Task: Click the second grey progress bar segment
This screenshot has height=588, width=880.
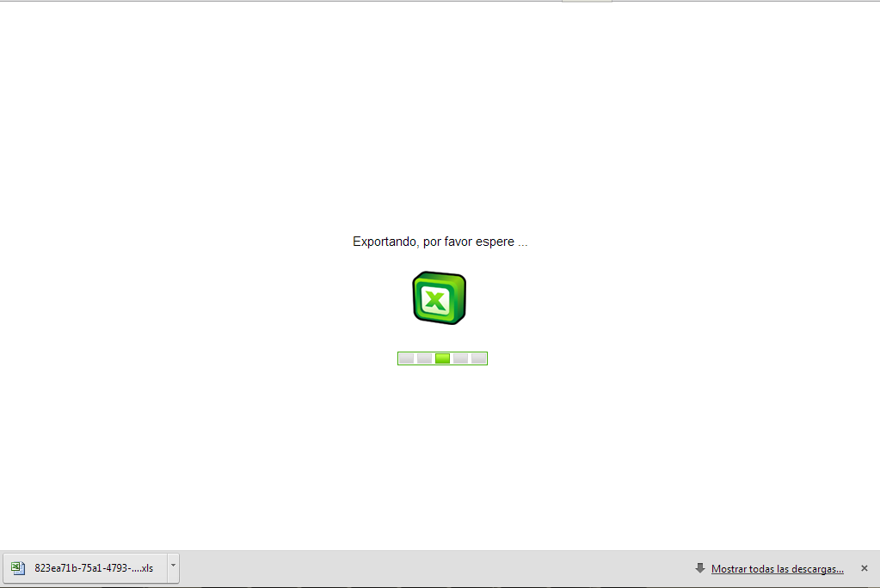Action: (424, 358)
